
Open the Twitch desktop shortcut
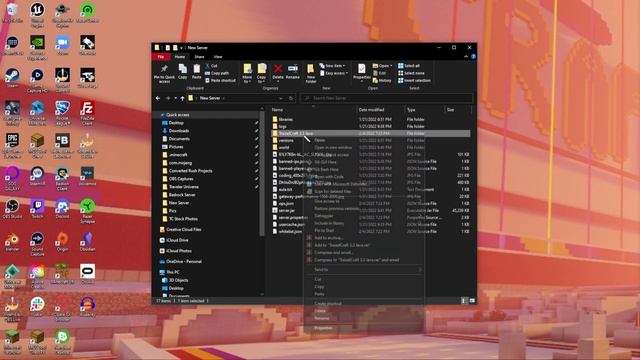(x=37, y=209)
